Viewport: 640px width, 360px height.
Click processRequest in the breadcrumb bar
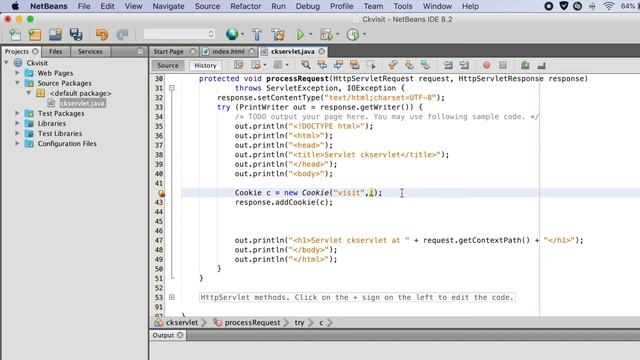click(252, 322)
